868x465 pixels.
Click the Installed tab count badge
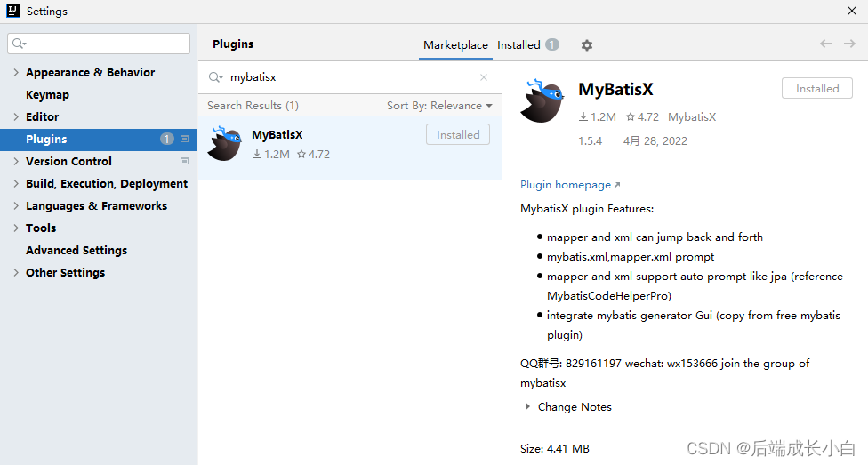point(552,44)
